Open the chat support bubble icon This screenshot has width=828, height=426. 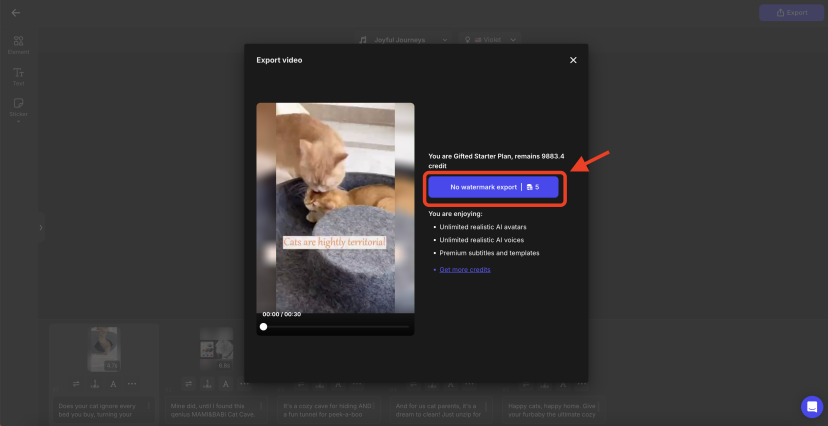811,407
